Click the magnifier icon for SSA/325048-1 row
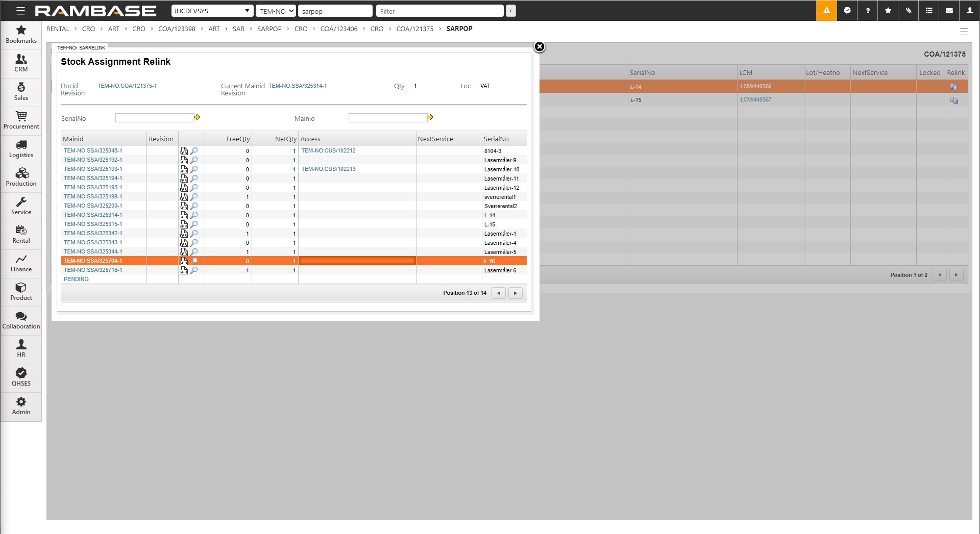The width and height of the screenshot is (980, 534). coord(194,151)
